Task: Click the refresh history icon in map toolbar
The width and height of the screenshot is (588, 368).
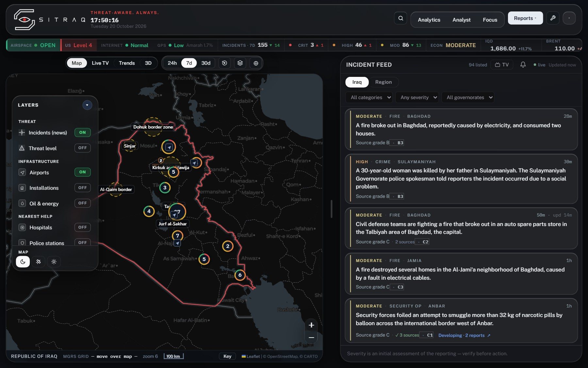Action: pos(224,63)
